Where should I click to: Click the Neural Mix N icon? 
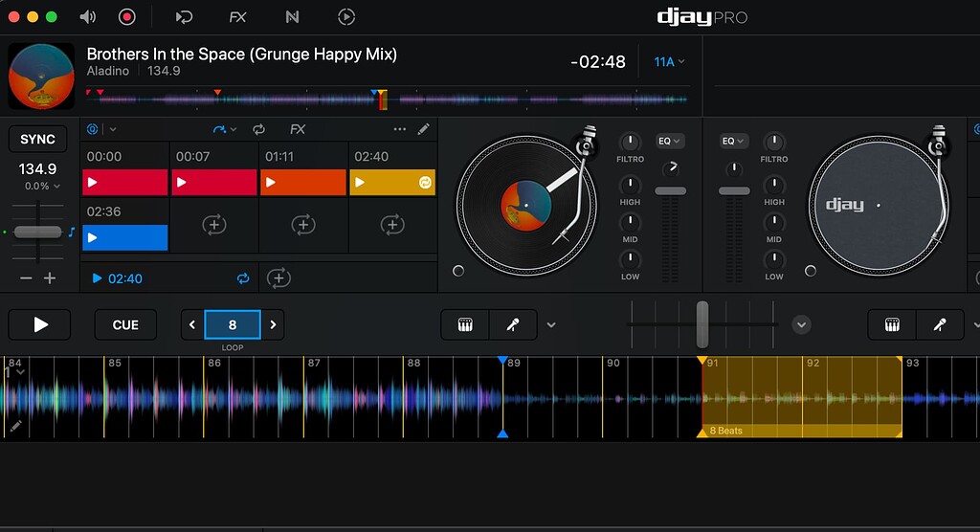point(292,17)
